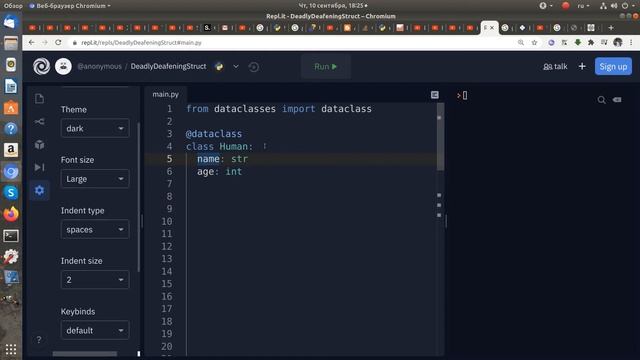
Task: Click the Repl.it spiral logo
Action: pyautogui.click(x=42, y=66)
